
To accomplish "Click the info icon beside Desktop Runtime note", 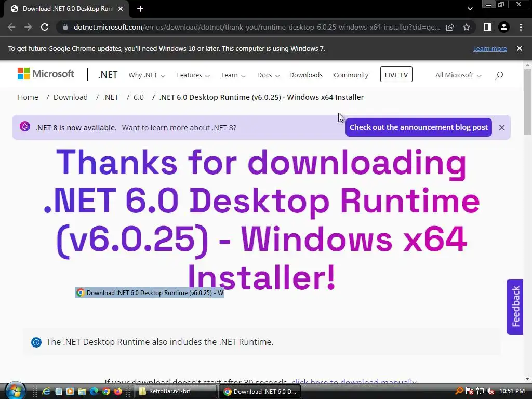I will [x=36, y=342].
